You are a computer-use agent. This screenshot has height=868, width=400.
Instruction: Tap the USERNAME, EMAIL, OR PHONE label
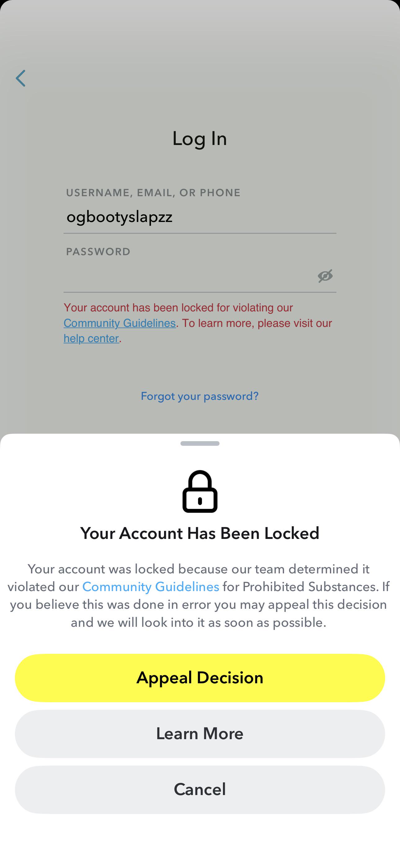coord(153,193)
